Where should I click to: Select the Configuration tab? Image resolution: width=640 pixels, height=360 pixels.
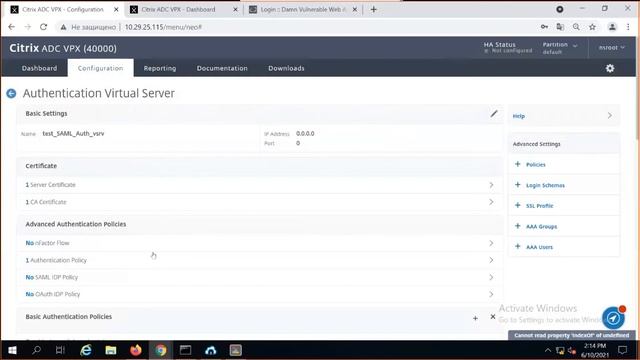(x=100, y=68)
